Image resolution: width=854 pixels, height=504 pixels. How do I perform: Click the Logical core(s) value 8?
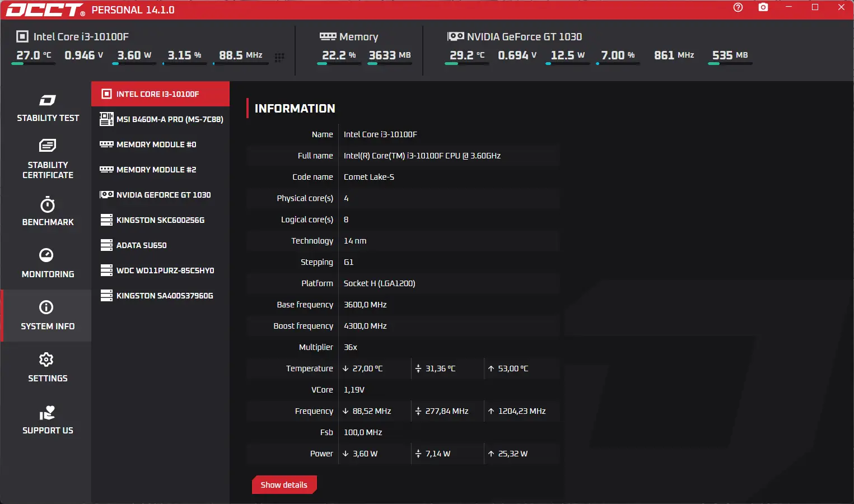tap(346, 220)
